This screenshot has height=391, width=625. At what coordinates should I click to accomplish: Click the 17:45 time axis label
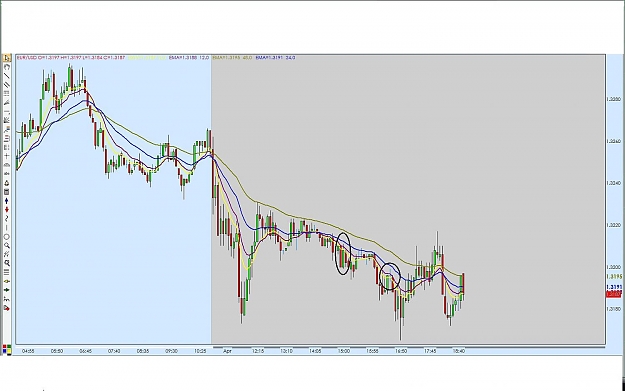point(430,351)
